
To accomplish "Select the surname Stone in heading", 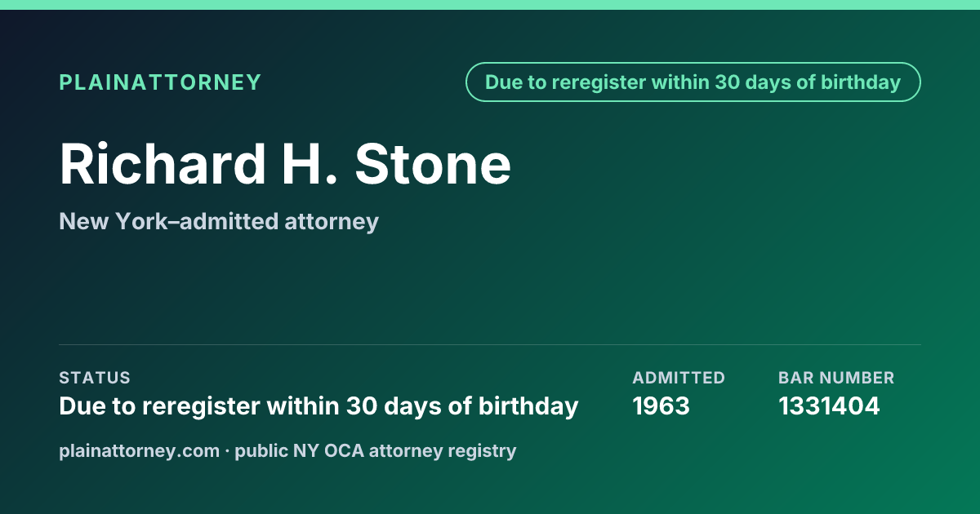I will pyautogui.click(x=433, y=164).
